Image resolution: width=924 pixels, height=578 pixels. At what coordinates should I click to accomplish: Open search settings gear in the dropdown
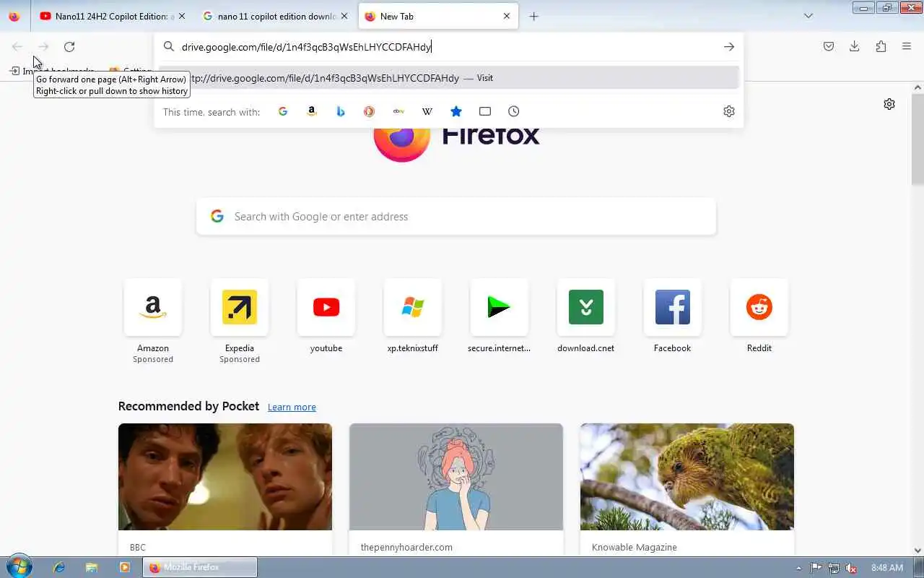(x=729, y=111)
